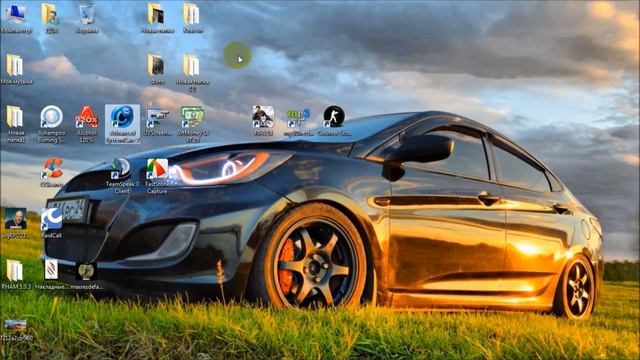The image size is (640, 360).
Task: Open the RHAM 5.3.3 folder
Action: click(16, 275)
